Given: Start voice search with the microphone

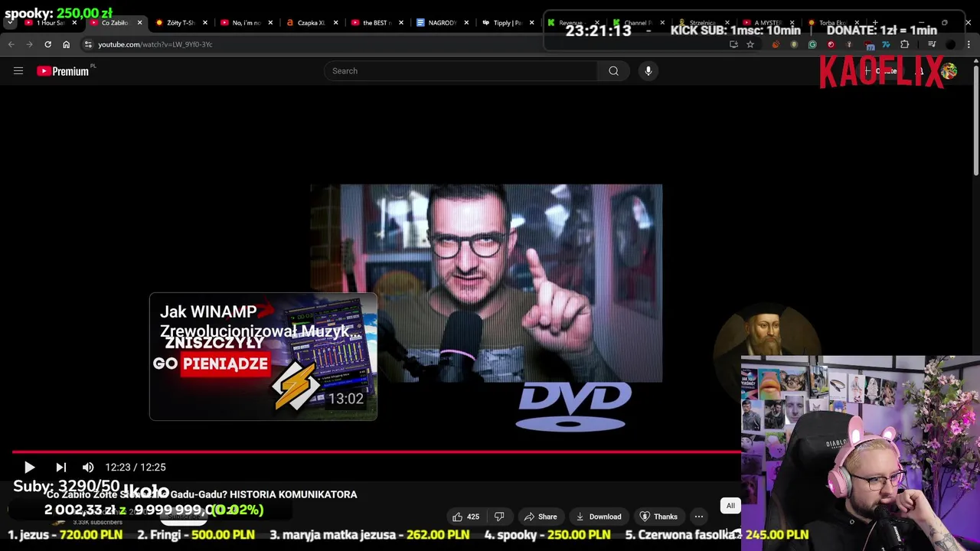Looking at the screenshot, I should click(x=648, y=71).
